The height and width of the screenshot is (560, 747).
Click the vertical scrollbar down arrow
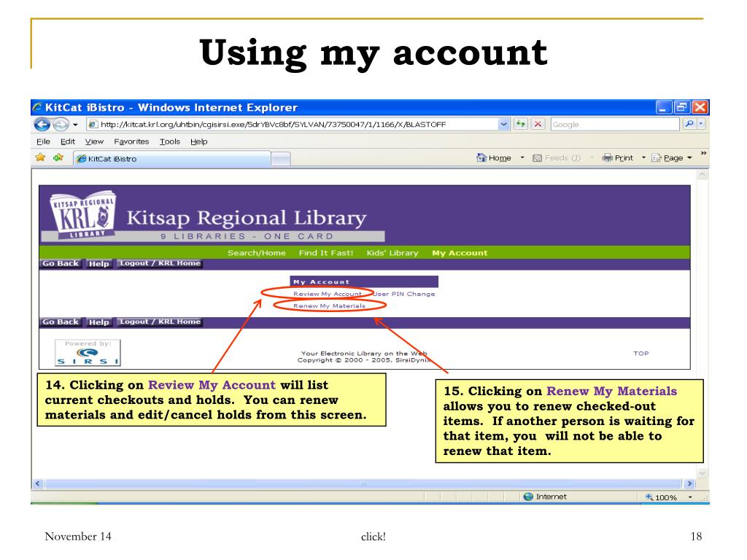702,473
